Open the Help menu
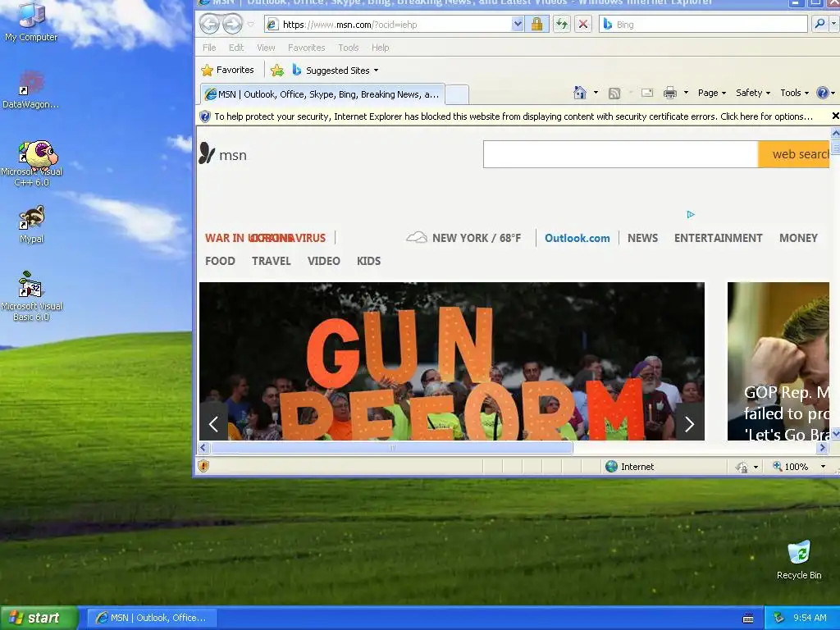 tap(381, 48)
